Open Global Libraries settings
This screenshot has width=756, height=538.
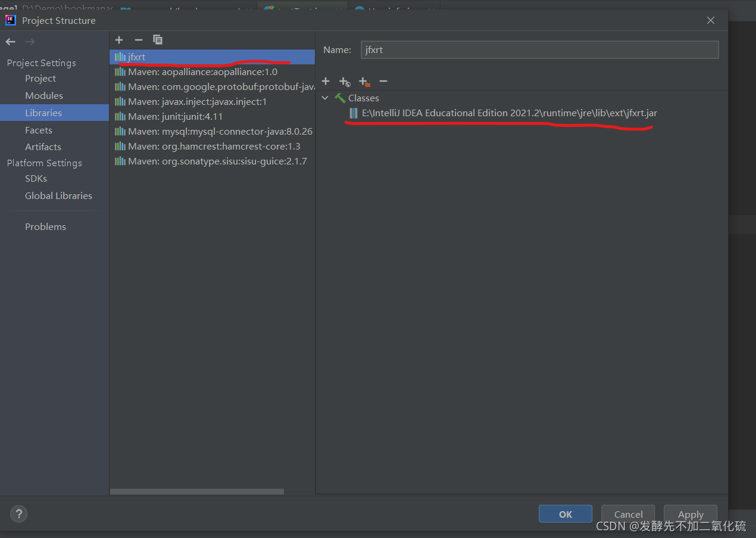tap(58, 195)
